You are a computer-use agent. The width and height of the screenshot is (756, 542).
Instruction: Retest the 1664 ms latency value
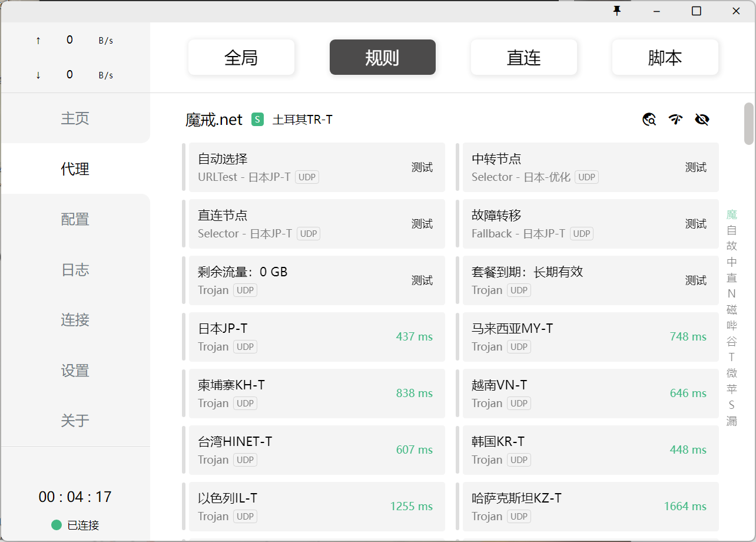tap(685, 507)
